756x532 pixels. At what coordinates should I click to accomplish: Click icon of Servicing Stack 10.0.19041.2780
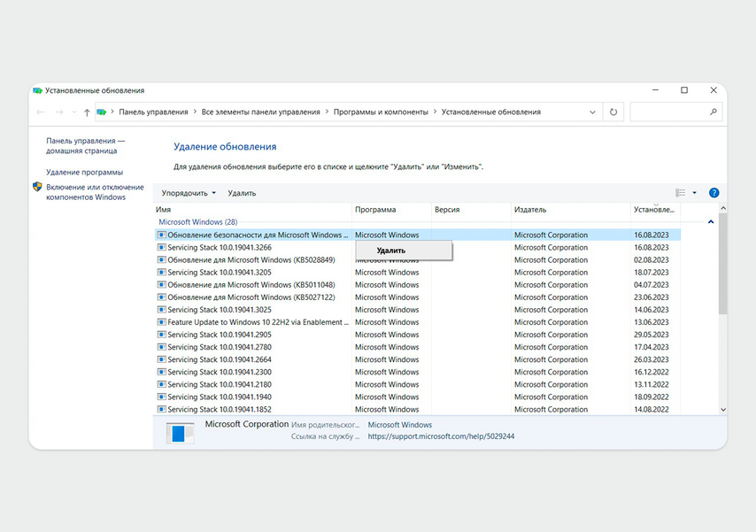[x=161, y=347]
